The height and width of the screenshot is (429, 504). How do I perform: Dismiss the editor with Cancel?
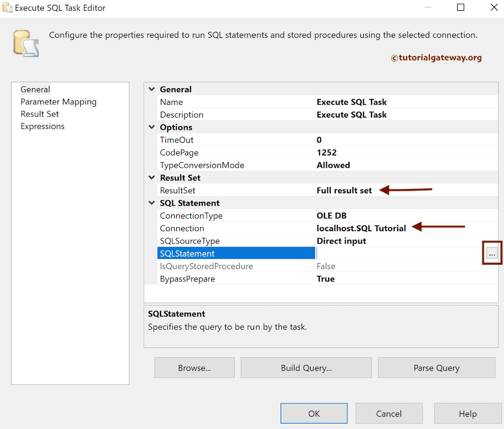[389, 413]
